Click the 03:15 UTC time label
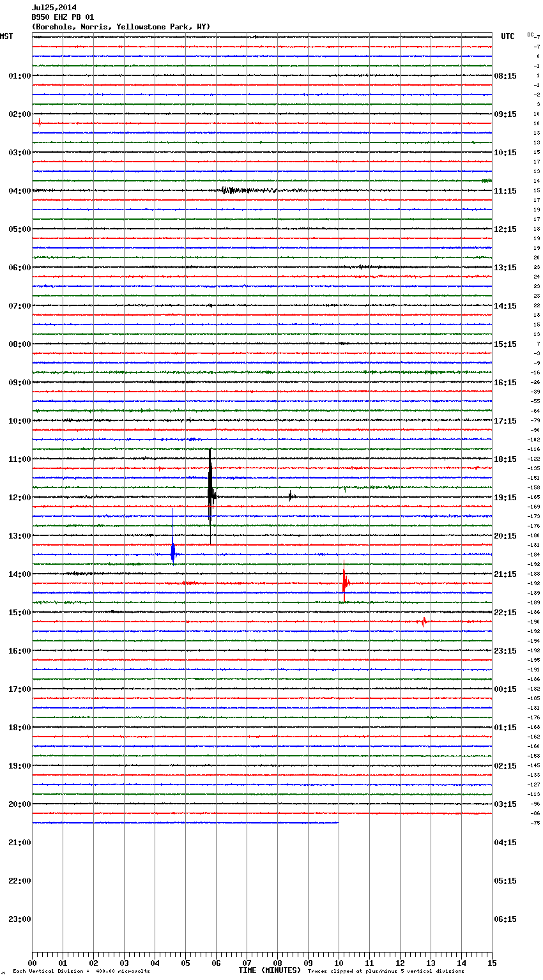 [x=505, y=804]
